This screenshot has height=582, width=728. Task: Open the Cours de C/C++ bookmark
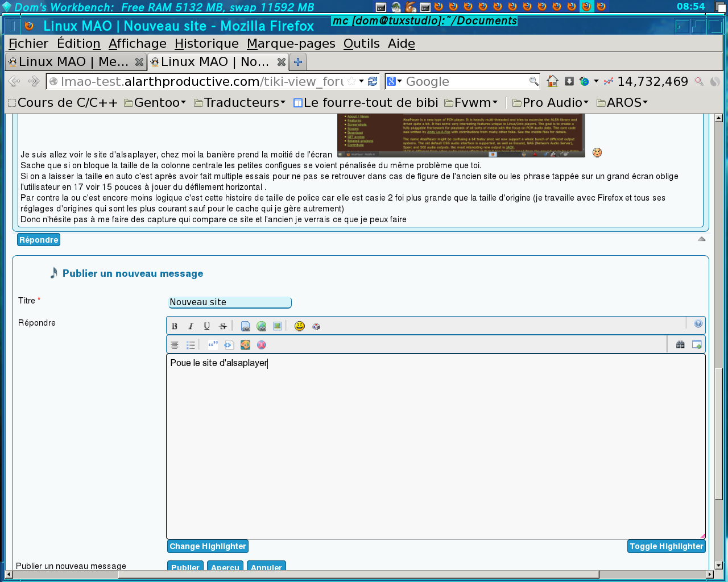click(63, 103)
